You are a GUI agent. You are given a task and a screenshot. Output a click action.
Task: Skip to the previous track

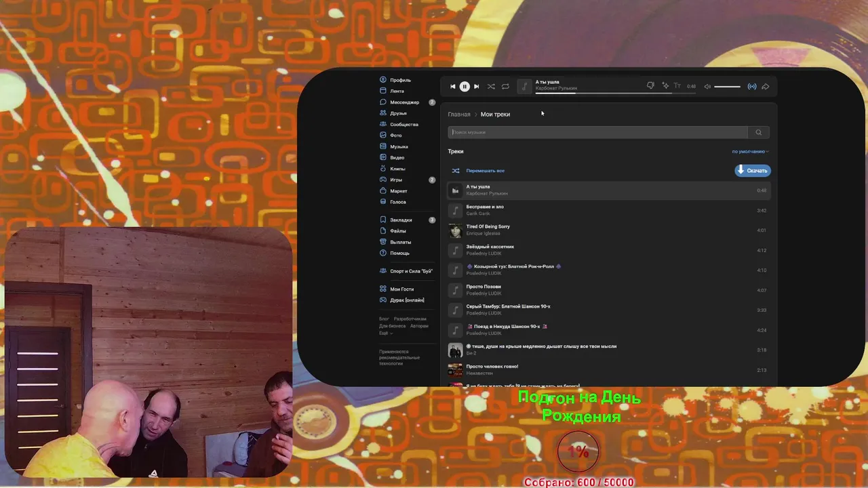click(453, 87)
